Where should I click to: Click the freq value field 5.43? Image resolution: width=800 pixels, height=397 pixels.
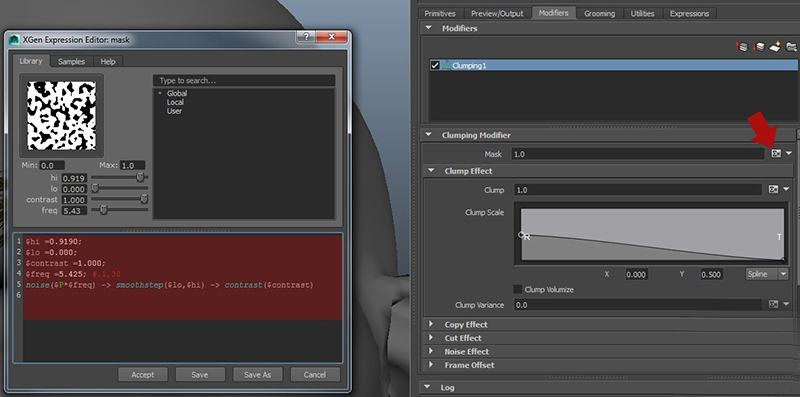(x=74, y=210)
